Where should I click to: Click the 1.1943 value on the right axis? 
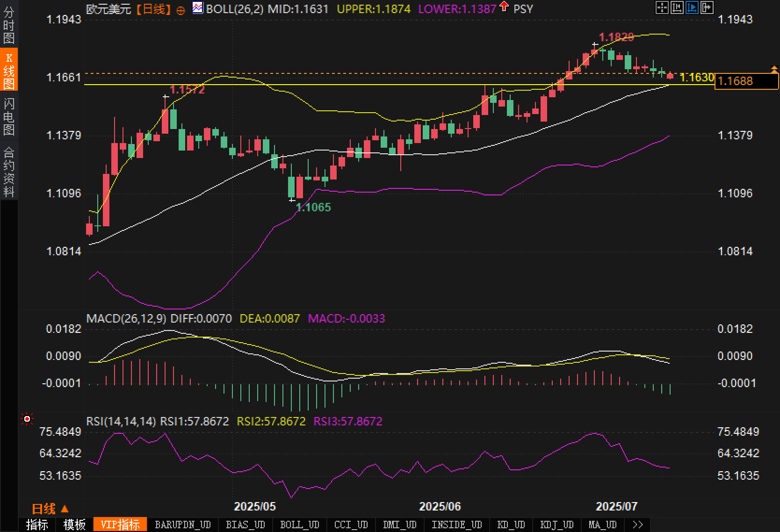pos(736,20)
